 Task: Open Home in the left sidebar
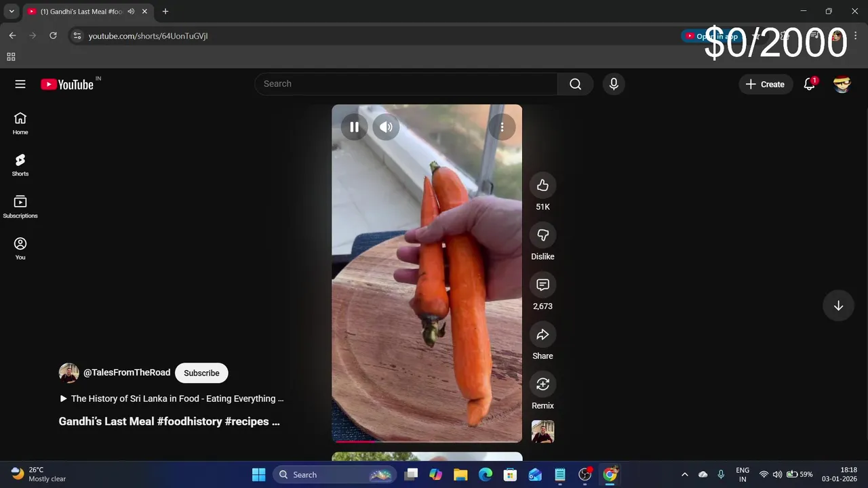click(x=20, y=123)
